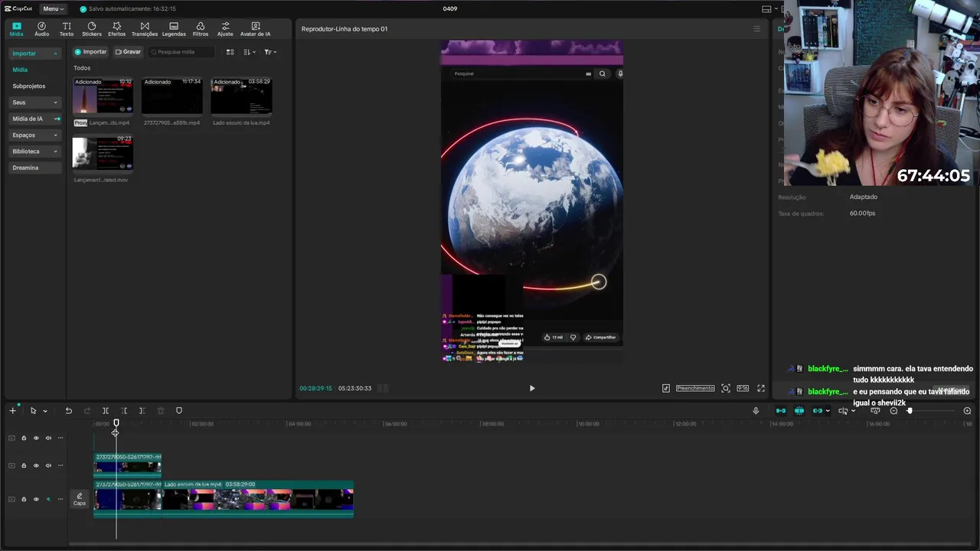Redo the last undone edit
Image resolution: width=980 pixels, height=551 pixels.
[x=87, y=411]
